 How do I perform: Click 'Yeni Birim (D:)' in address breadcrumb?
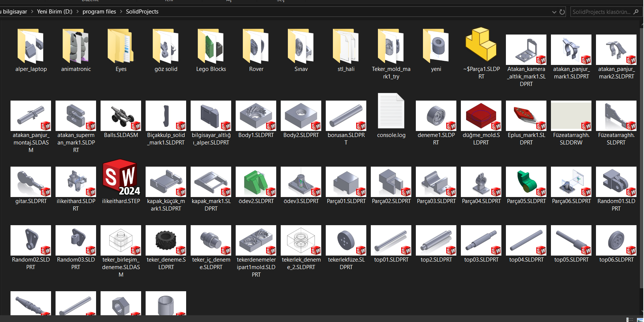pyautogui.click(x=54, y=12)
